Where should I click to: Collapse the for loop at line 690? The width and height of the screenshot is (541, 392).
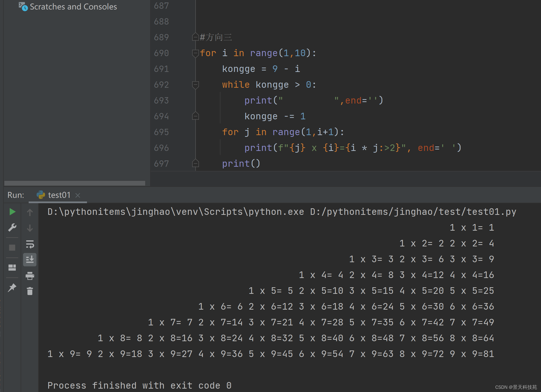(195, 53)
